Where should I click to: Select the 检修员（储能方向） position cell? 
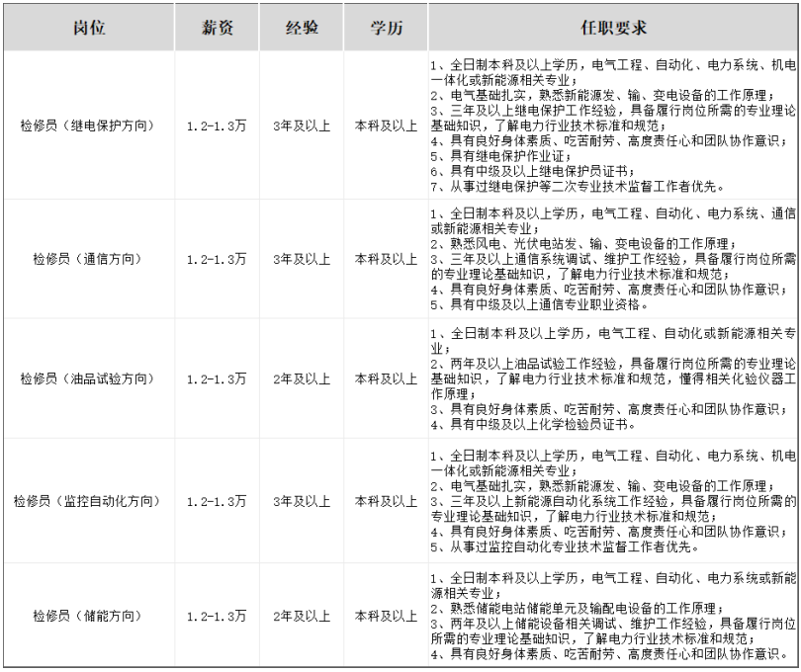(87, 616)
